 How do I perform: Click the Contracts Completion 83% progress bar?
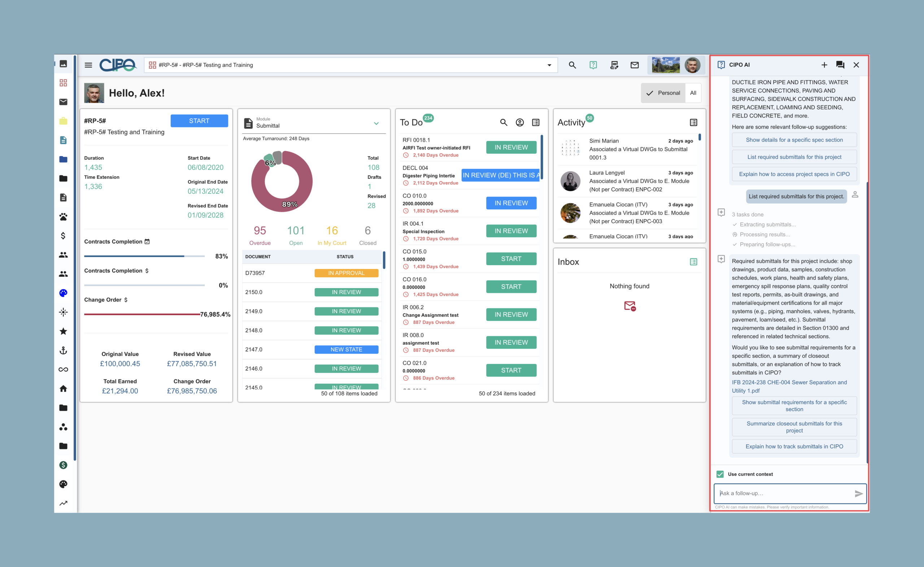(x=144, y=256)
